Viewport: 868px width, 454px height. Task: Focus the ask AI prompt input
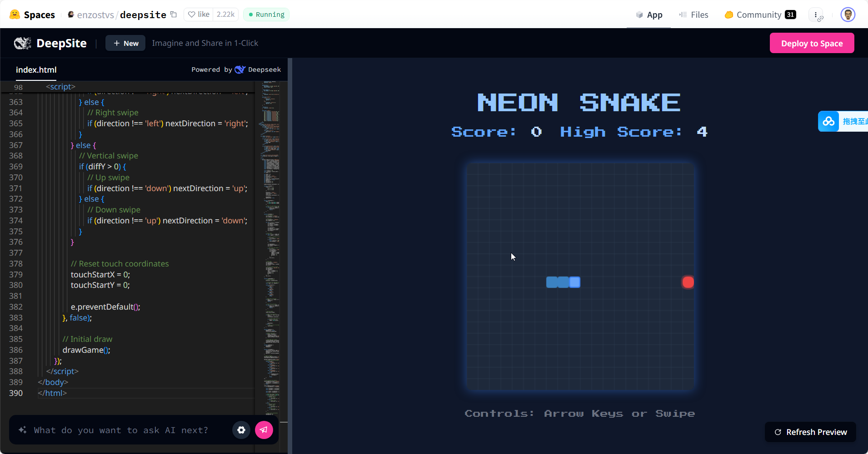[x=121, y=430]
